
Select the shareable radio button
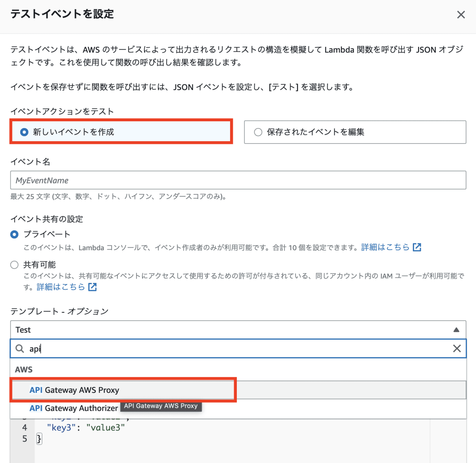click(x=15, y=265)
